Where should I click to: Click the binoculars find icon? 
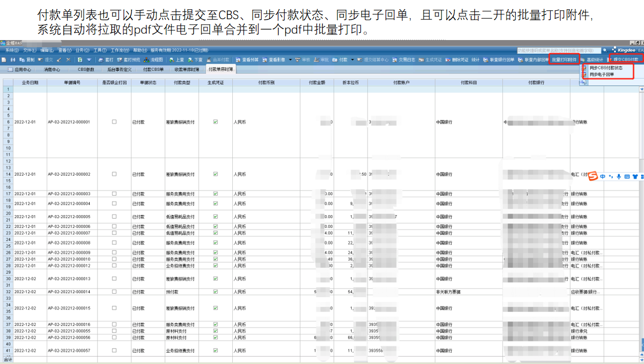point(13,60)
